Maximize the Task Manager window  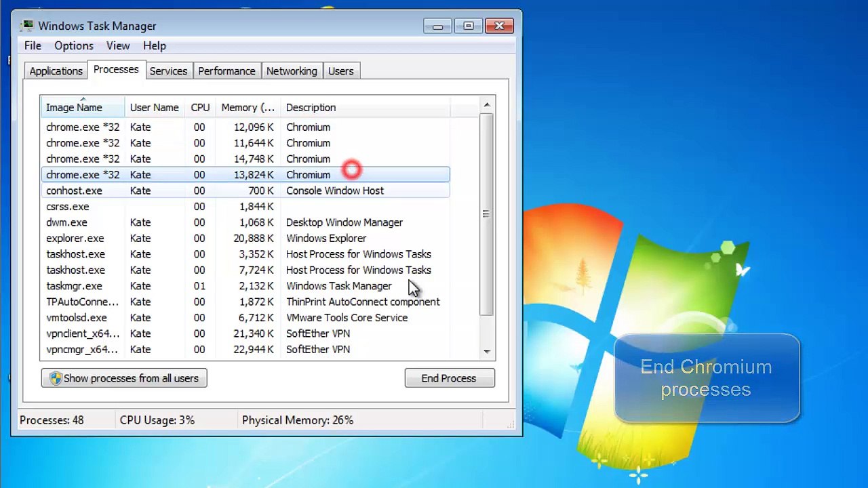coord(468,26)
